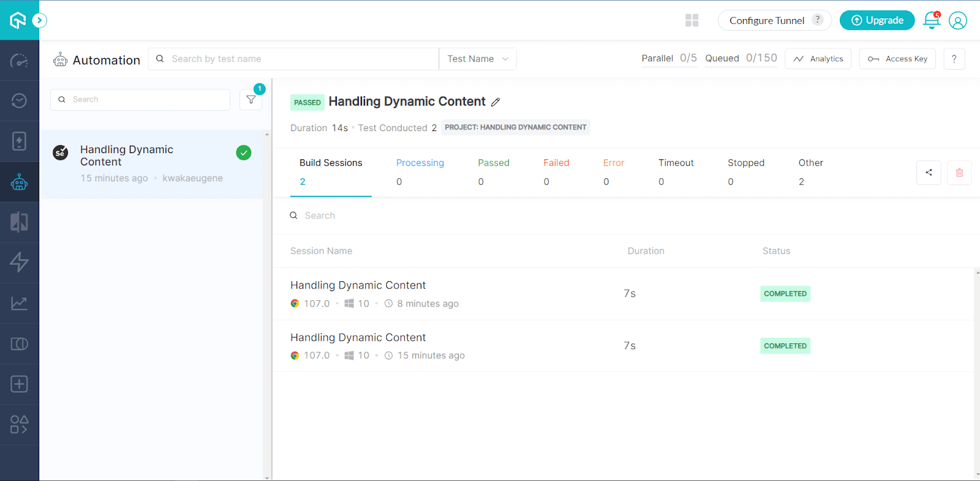Open the Analytics button
Viewport: 980px width, 481px height.
818,59
